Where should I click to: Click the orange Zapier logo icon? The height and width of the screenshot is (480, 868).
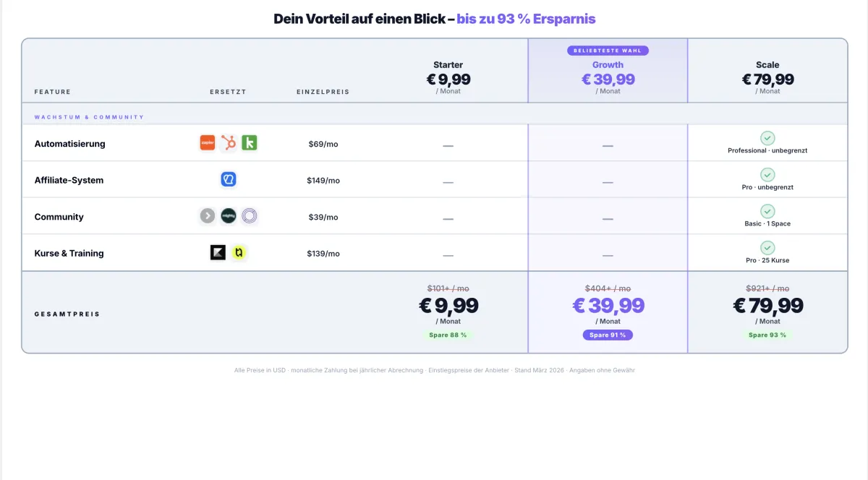coord(208,143)
